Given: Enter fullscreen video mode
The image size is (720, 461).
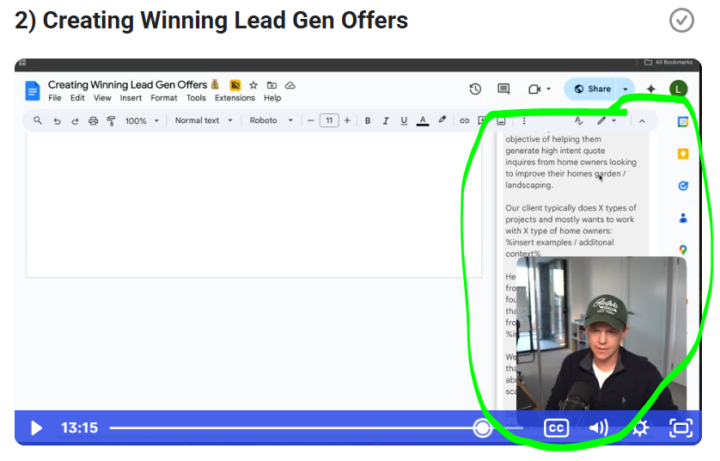Looking at the screenshot, I should tap(681, 428).
